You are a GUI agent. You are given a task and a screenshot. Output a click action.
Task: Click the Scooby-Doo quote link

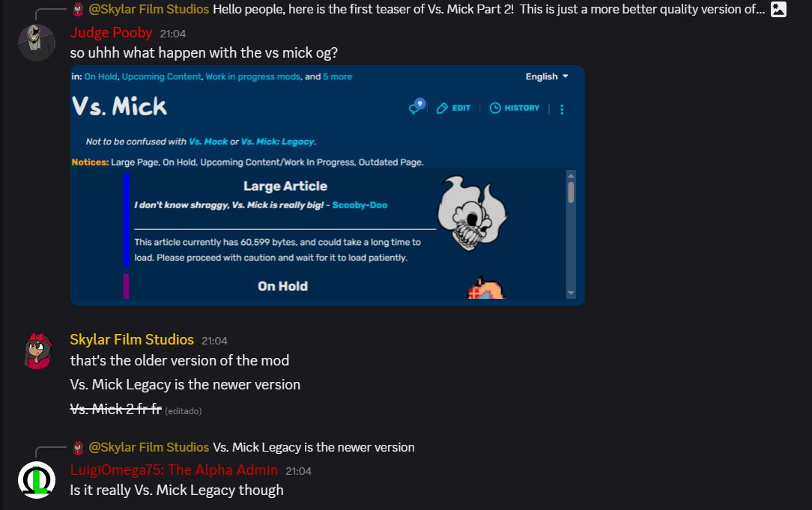pyautogui.click(x=360, y=205)
